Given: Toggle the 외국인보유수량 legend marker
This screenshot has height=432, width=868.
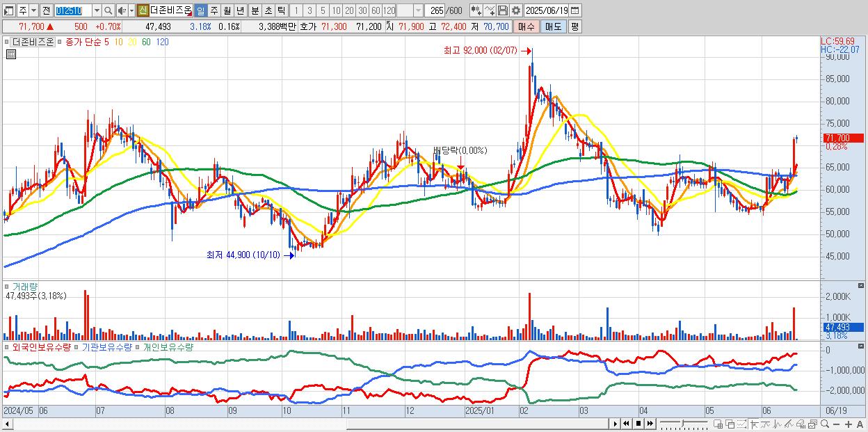Looking at the screenshot, I should point(8,346).
